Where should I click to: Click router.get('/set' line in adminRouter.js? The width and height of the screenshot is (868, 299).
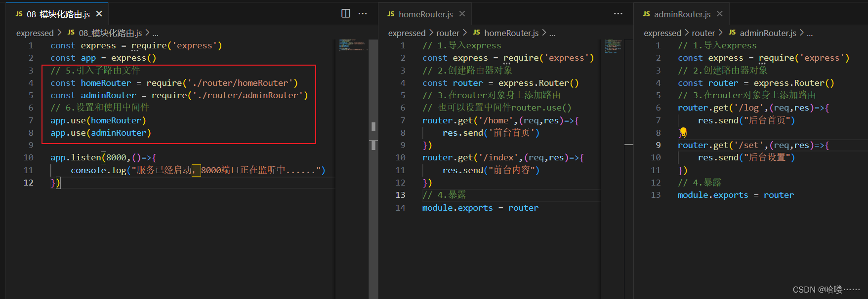753,145
